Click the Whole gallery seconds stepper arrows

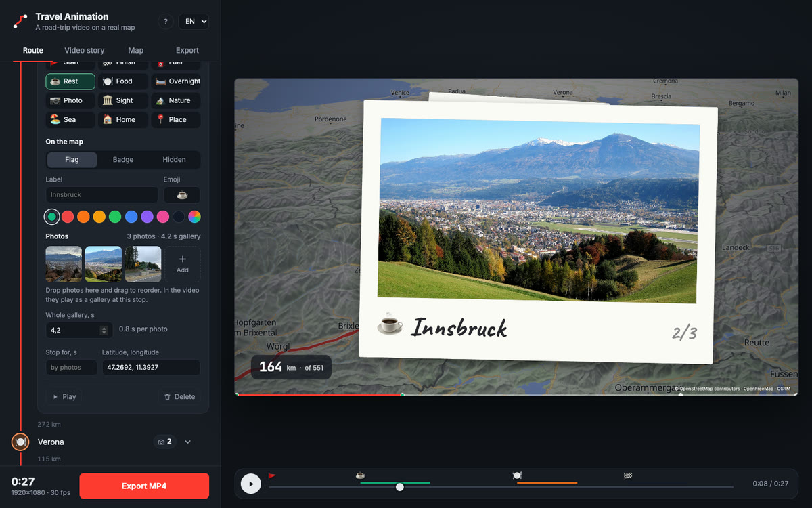104,330
